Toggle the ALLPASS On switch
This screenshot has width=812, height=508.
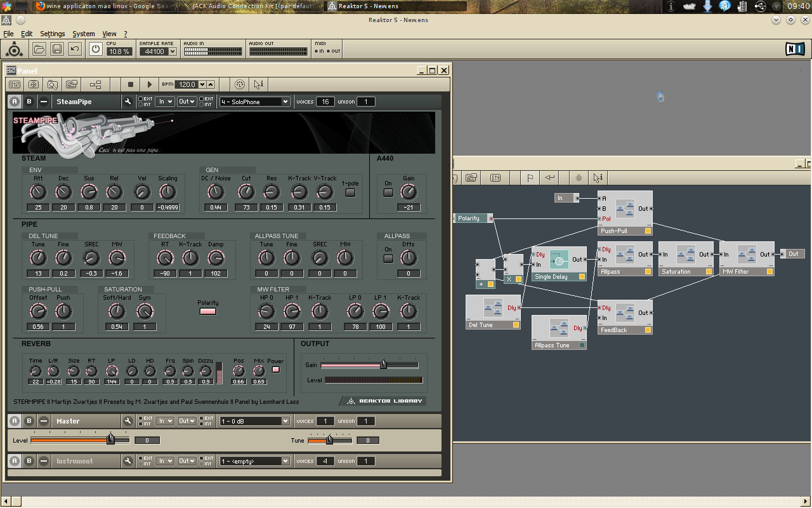point(388,258)
